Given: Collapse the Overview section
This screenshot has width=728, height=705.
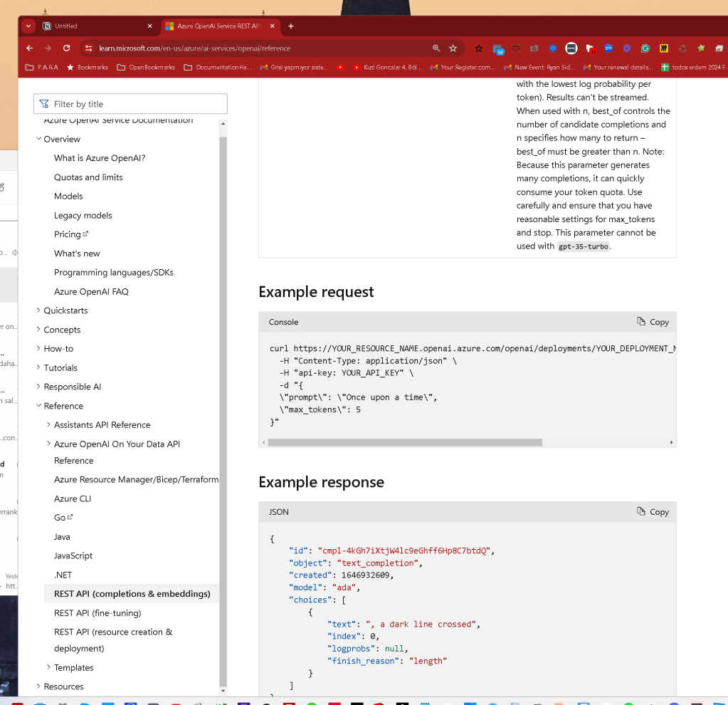Looking at the screenshot, I should (x=38, y=138).
